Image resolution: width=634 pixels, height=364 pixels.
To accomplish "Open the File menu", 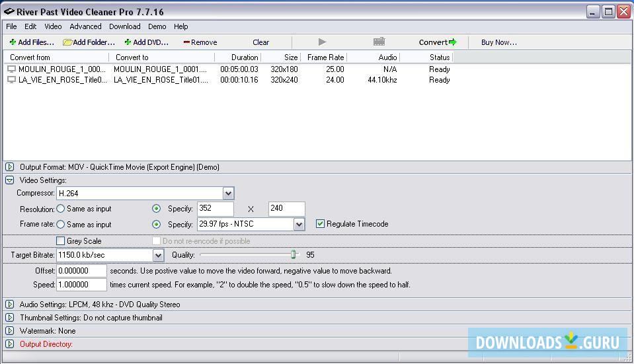I will pyautogui.click(x=11, y=26).
